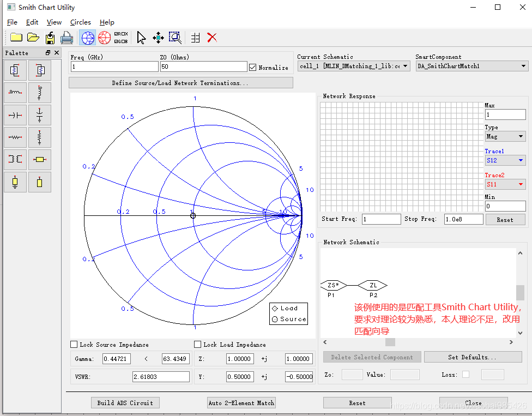
Task: Tick the Loss checkbox
Action: point(466,374)
